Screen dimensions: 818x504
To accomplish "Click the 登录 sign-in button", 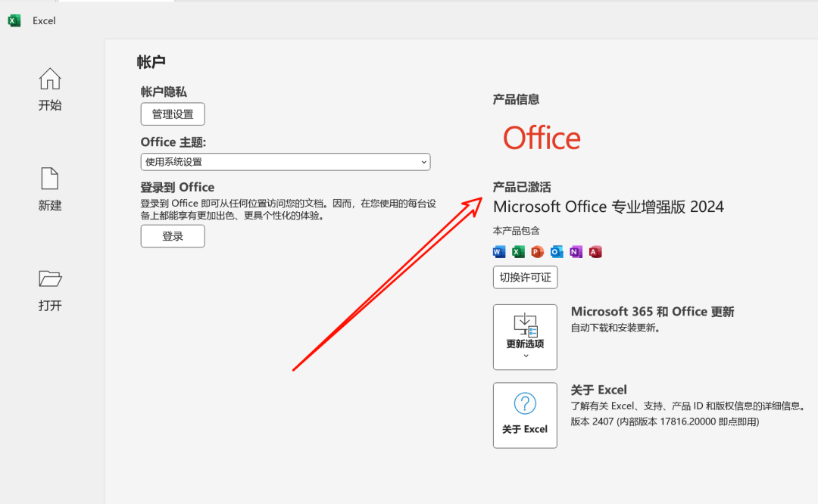I will pyautogui.click(x=173, y=236).
